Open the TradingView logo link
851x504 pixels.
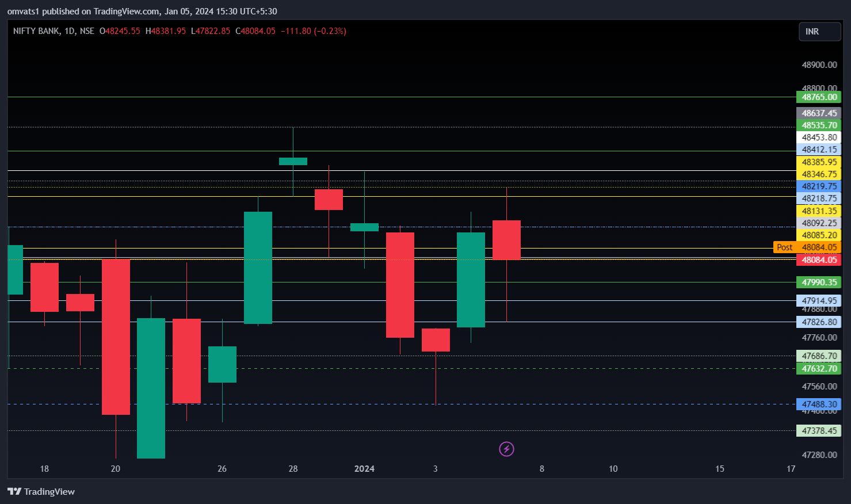[41, 491]
